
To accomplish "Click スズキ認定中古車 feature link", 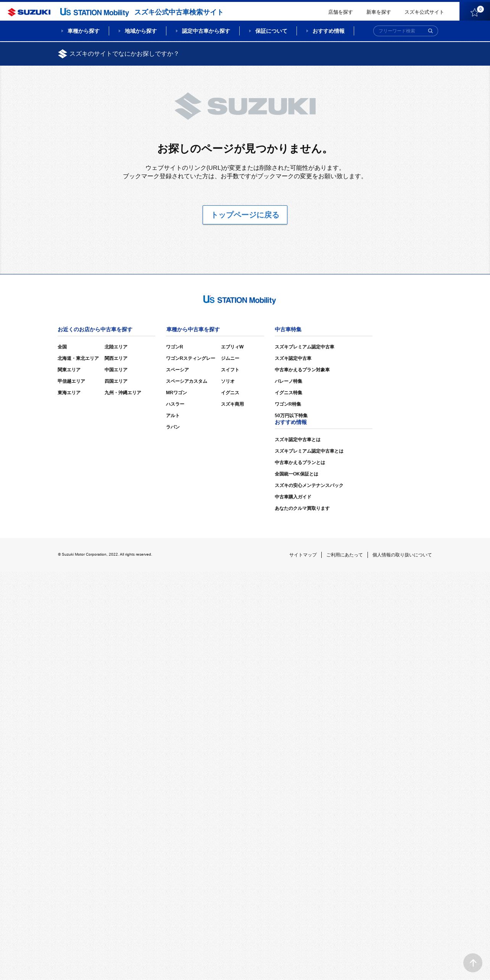I will pos(293,358).
